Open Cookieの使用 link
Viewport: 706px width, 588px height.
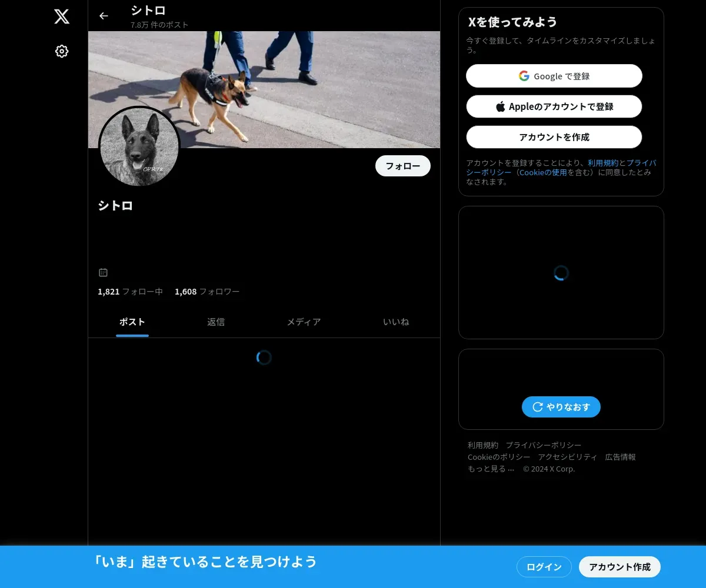543,172
